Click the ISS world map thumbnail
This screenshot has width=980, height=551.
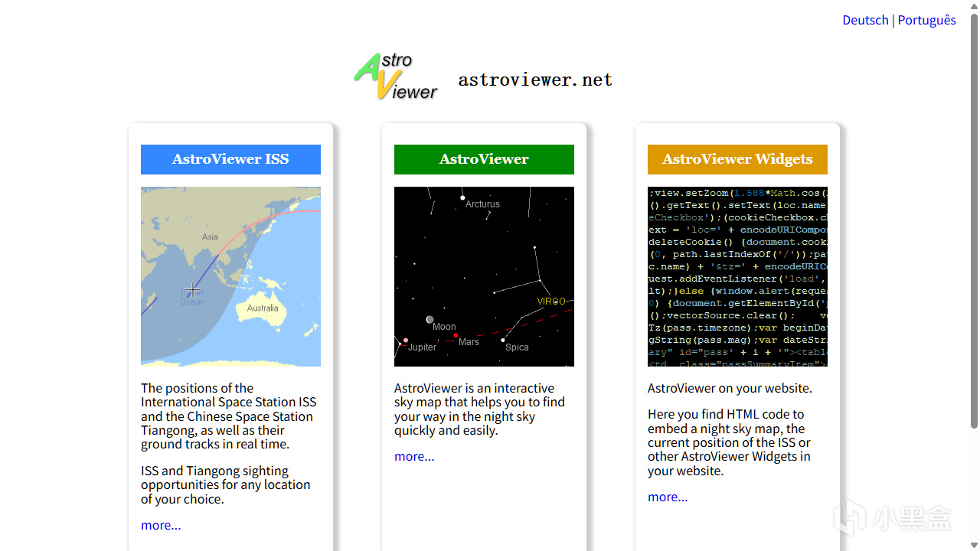tap(230, 276)
